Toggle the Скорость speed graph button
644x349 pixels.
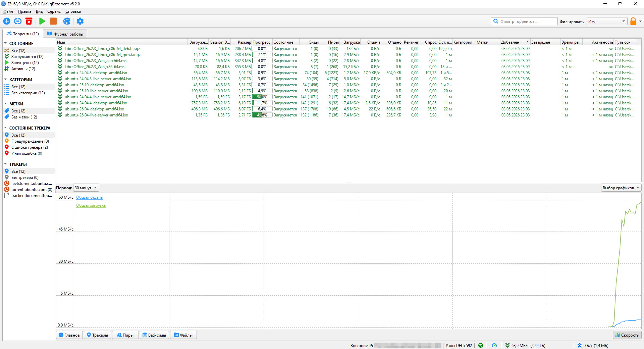coord(627,335)
